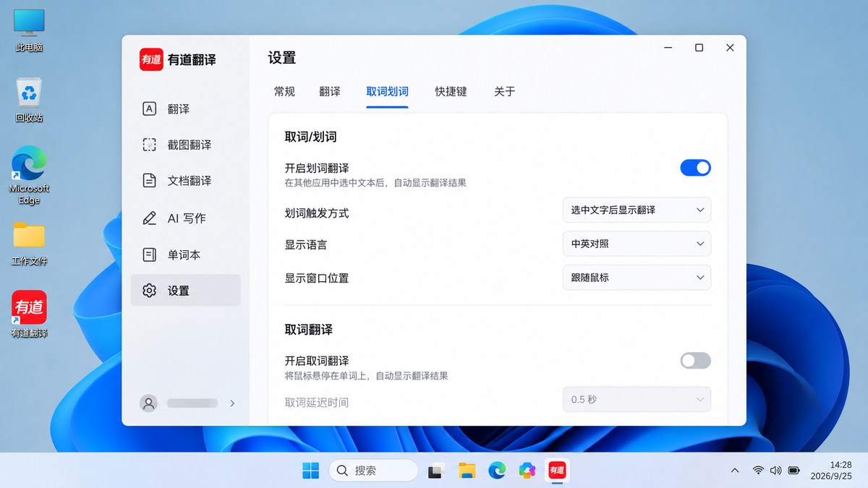
Task: Open Edge from the taskbar
Action: (497, 471)
